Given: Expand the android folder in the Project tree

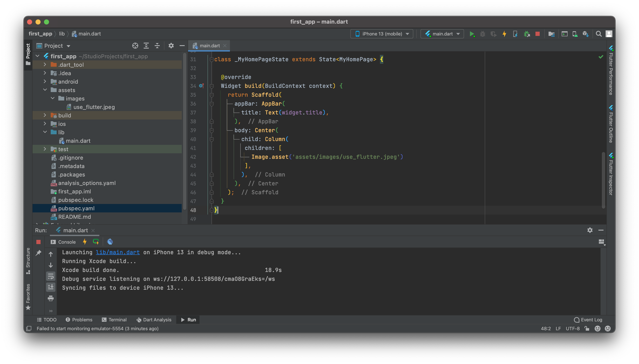Looking at the screenshot, I should (x=45, y=81).
